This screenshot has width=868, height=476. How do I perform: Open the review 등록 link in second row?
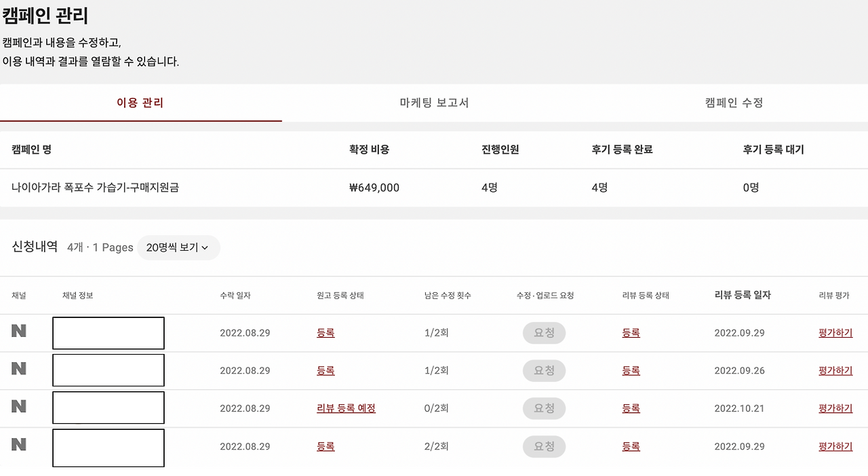[x=631, y=370]
